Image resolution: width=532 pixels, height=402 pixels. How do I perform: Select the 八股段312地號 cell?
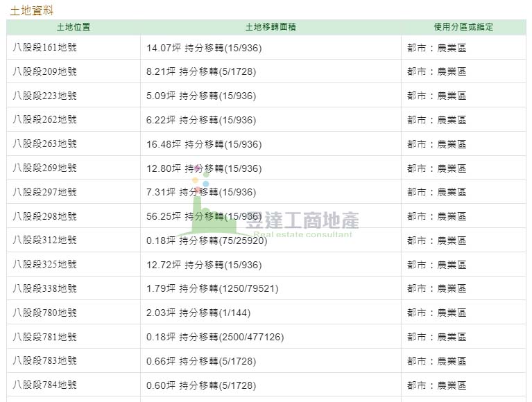[45, 240]
